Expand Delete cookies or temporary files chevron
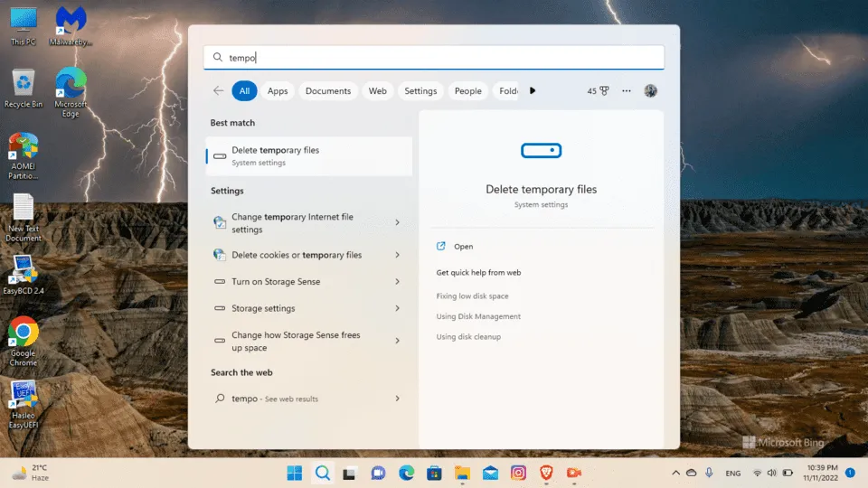The width and height of the screenshot is (868, 488). point(398,255)
